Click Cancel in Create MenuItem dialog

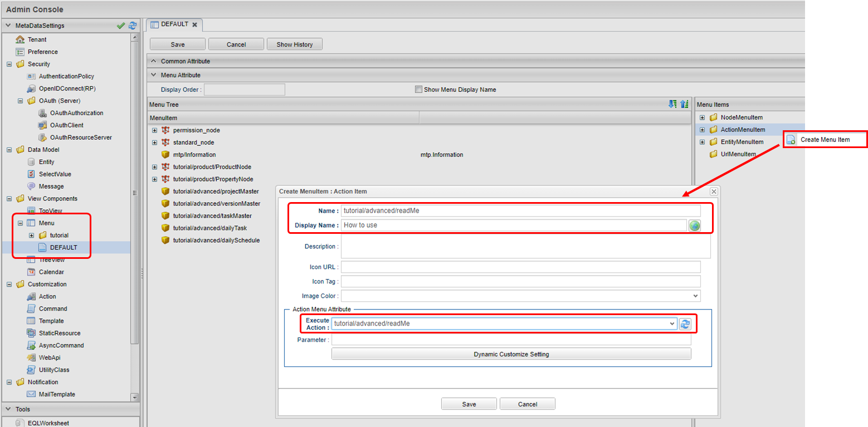tap(528, 404)
